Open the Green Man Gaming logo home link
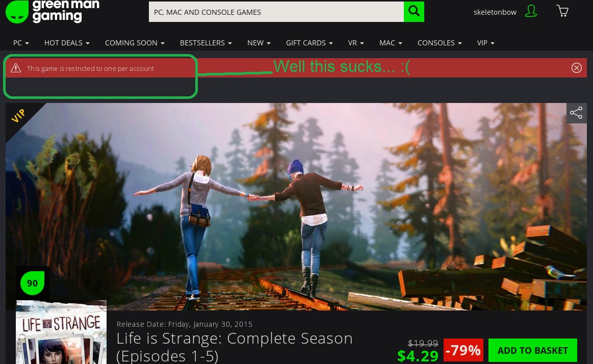The width and height of the screenshot is (593, 364). (53, 11)
